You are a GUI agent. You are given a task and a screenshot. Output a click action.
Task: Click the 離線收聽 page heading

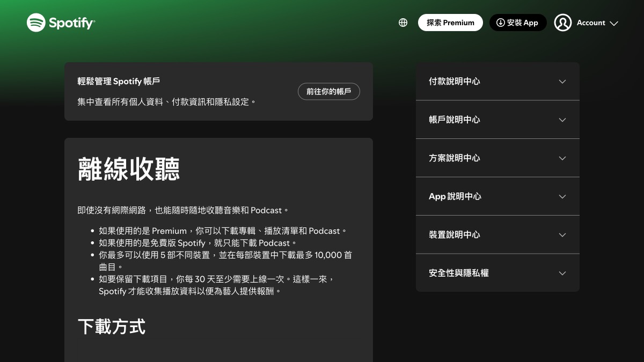click(x=129, y=169)
